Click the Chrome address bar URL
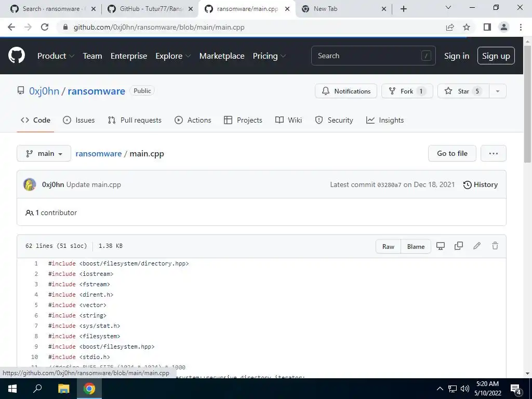The height and width of the screenshot is (399, 532). (159, 27)
